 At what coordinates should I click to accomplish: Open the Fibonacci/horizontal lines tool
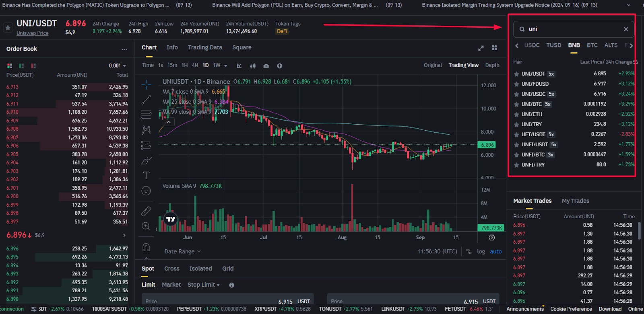[146, 115]
